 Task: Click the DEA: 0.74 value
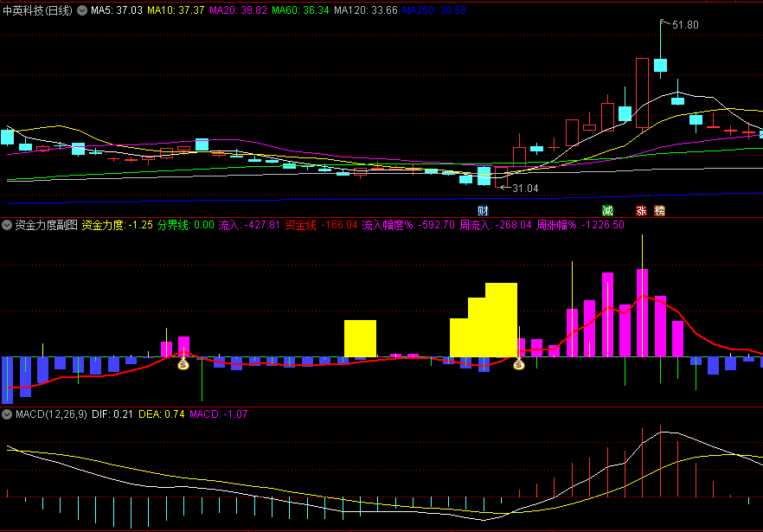point(162,414)
